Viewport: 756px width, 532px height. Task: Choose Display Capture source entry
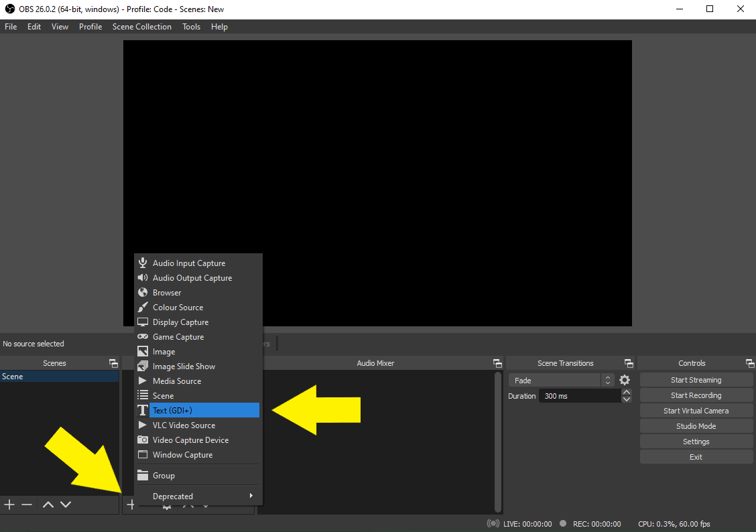coord(198,322)
